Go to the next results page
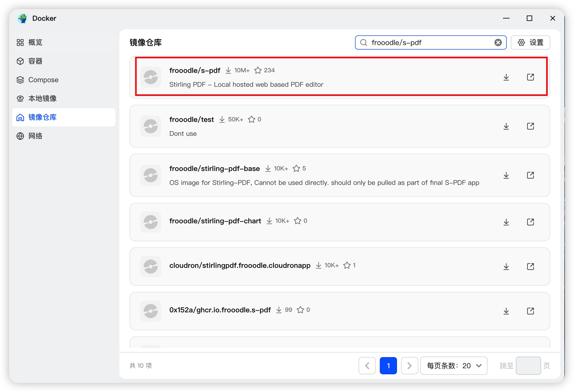 coord(409,366)
